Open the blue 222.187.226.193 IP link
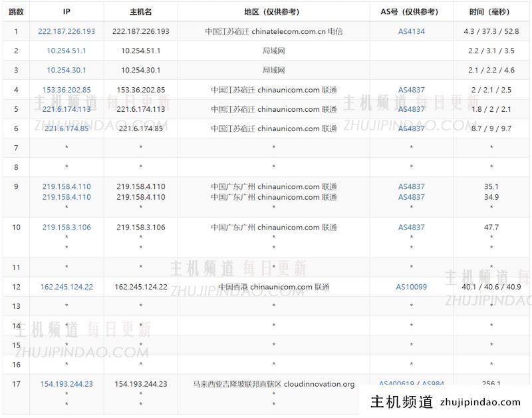 point(66,31)
